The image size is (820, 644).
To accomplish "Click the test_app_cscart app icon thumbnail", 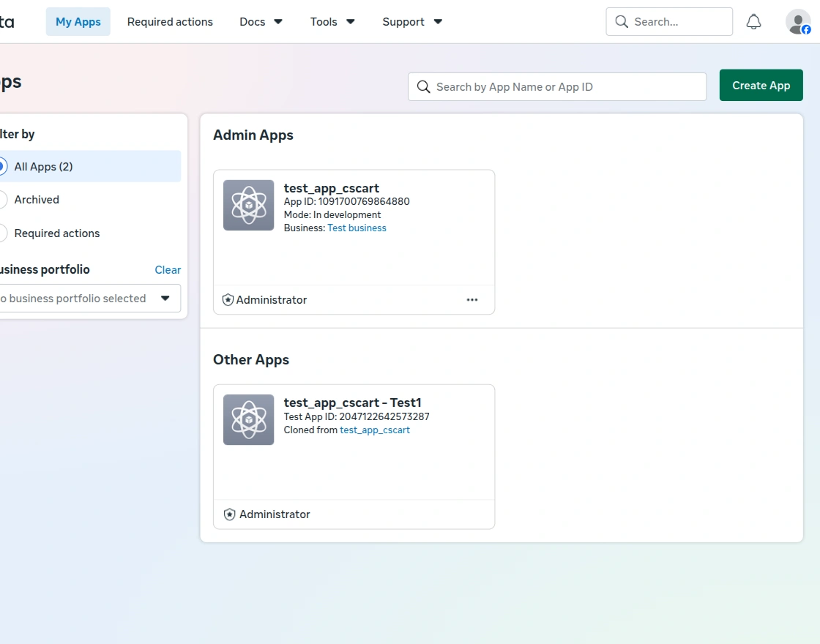I will [x=248, y=205].
